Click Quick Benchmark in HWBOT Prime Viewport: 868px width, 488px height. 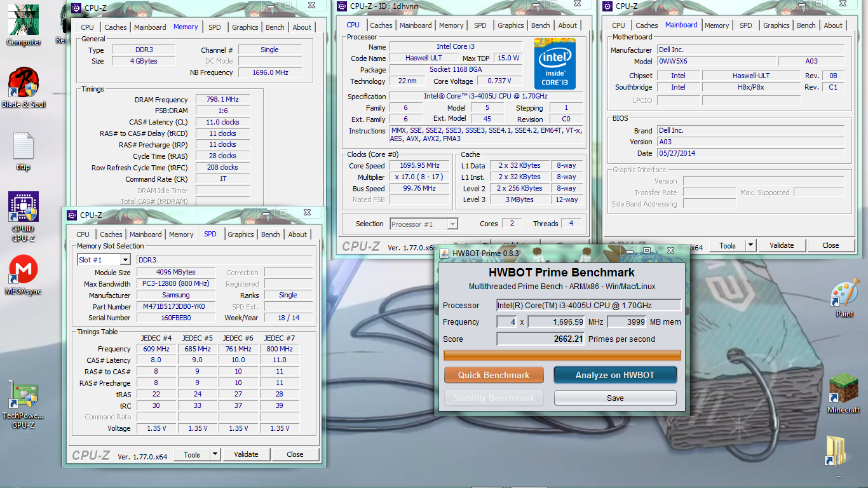[494, 375]
